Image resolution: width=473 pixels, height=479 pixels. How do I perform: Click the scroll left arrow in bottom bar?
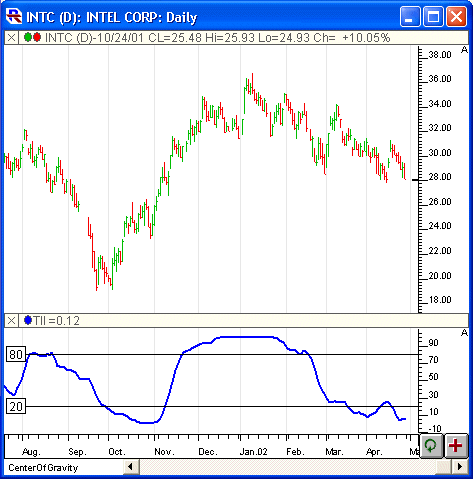131,467
